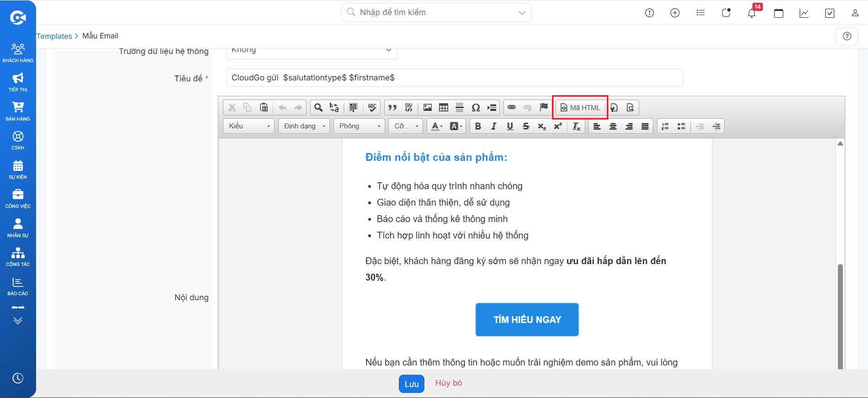Open the recent history clock icon
This screenshot has width=868, height=398.
(18, 378)
